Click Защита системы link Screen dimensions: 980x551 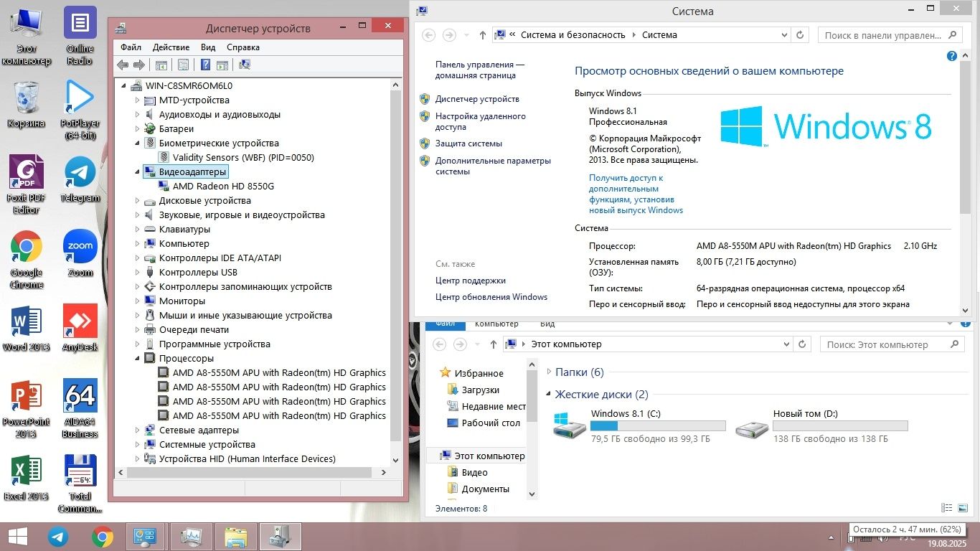click(x=468, y=143)
